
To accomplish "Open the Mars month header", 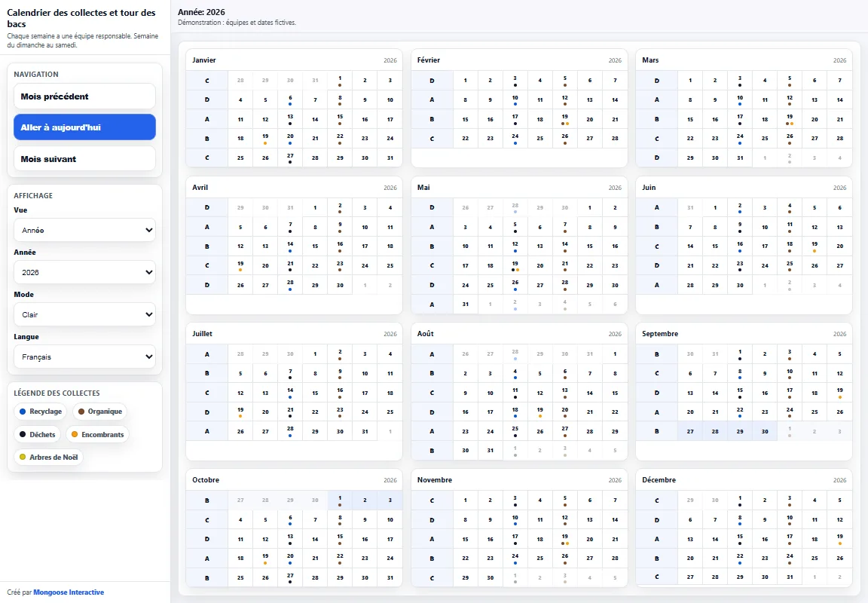I will click(744, 60).
